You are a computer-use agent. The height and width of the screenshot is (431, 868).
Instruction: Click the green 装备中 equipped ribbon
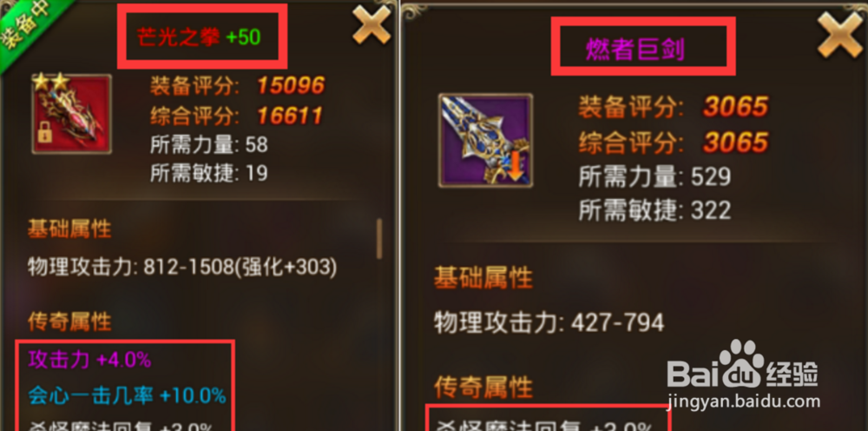click(x=28, y=23)
